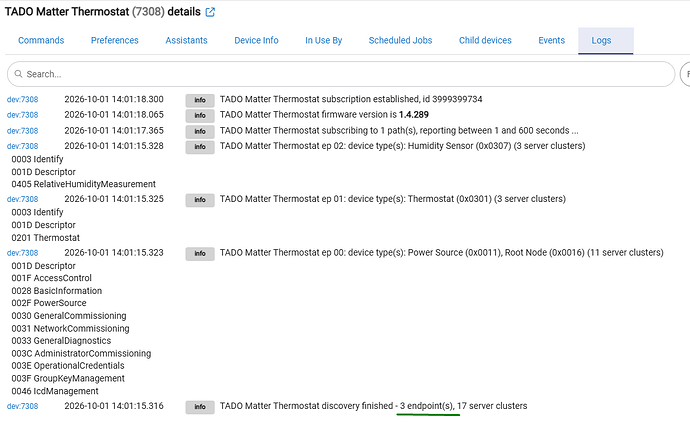Click info badge on firmware version log
The image size is (690, 422).
tap(200, 116)
